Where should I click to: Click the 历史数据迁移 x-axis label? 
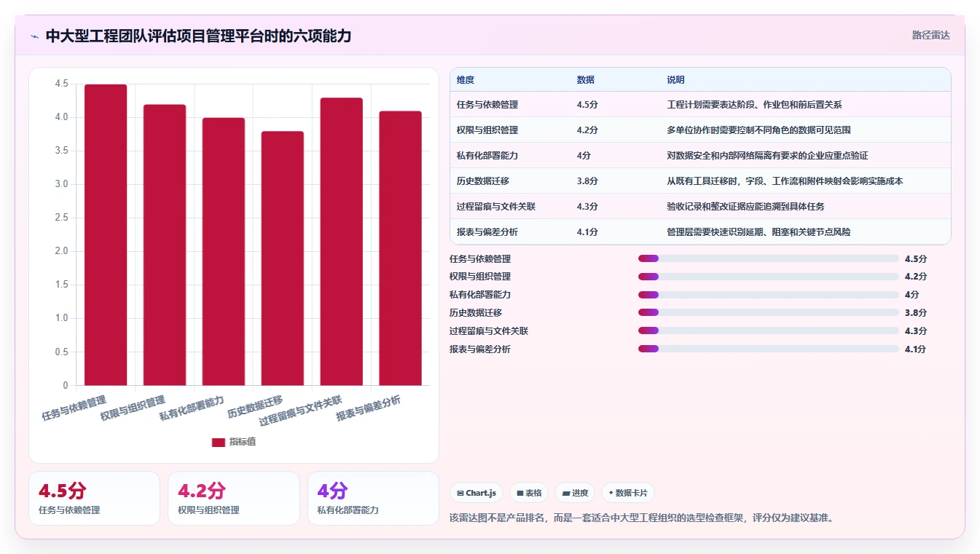click(x=255, y=407)
